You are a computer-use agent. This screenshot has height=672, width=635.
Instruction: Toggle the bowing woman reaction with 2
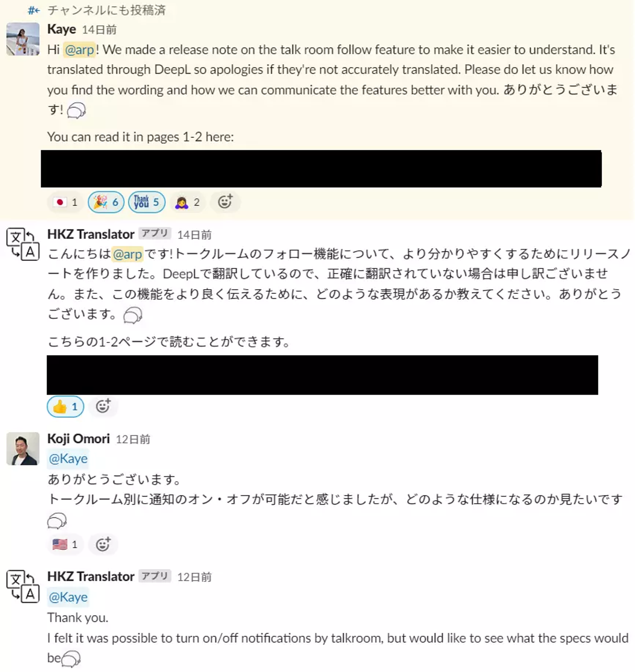click(187, 202)
